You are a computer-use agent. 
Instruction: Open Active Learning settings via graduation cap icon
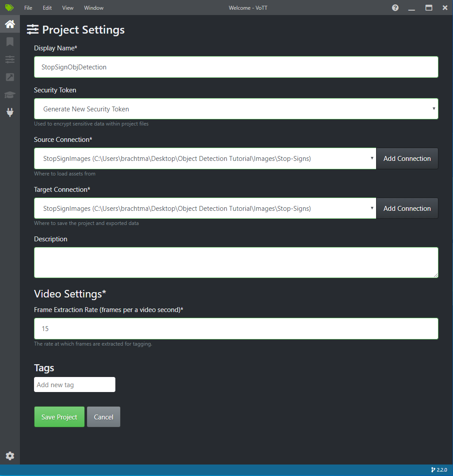tap(10, 95)
